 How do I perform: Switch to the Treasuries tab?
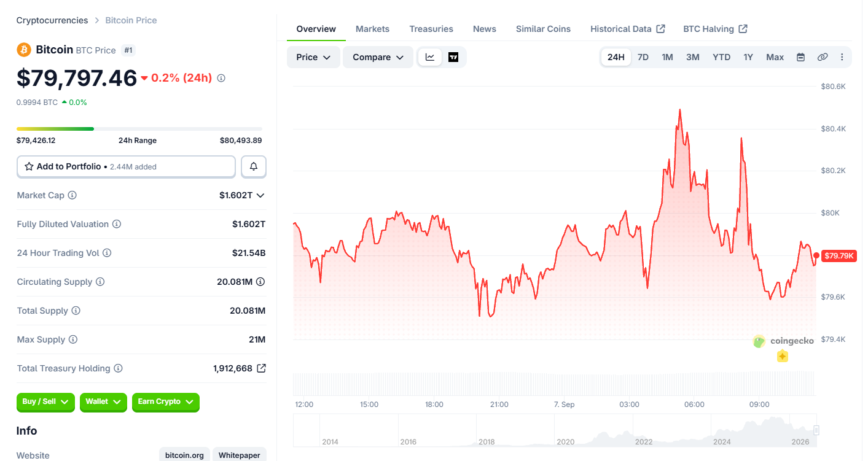(x=431, y=29)
